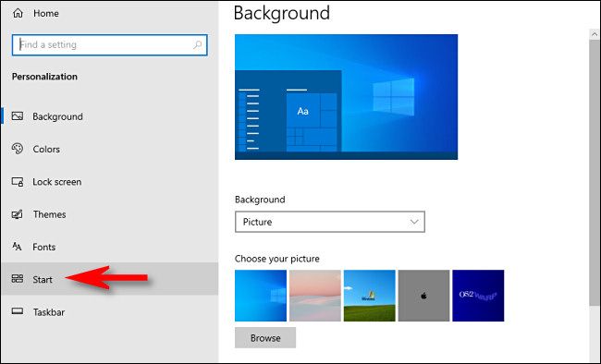Choose the OS/2 Warp wallpaper thumbnail
This screenshot has height=364, width=601.
478,296
